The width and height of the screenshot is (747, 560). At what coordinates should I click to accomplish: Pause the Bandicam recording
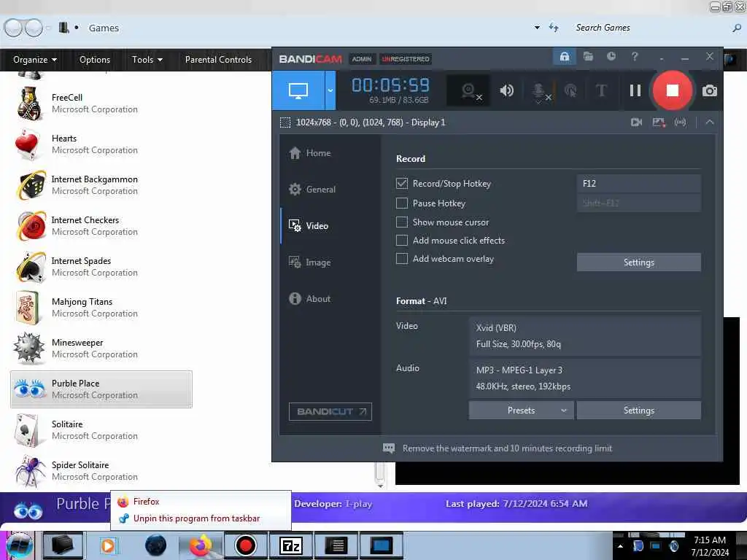click(x=635, y=90)
